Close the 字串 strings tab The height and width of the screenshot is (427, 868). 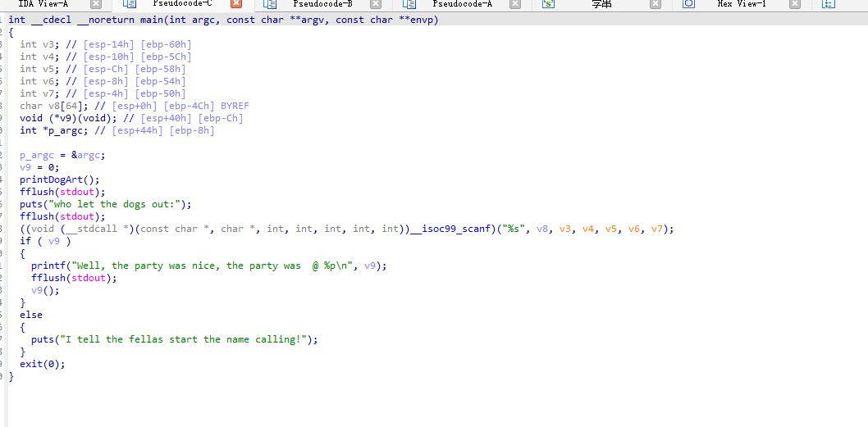point(656,4)
